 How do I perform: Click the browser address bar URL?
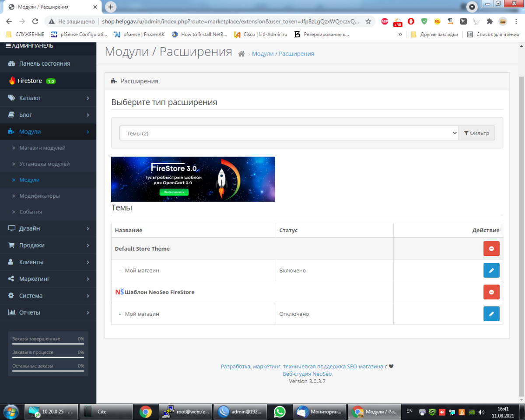pyautogui.click(x=231, y=21)
